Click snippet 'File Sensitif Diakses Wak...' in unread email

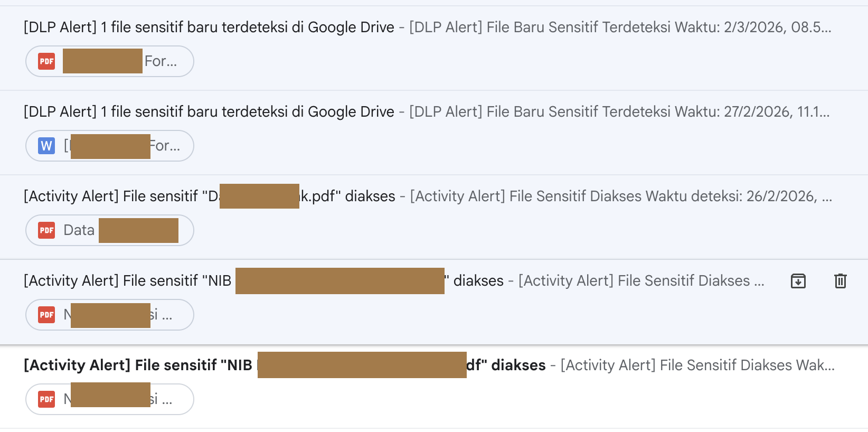tap(697, 365)
